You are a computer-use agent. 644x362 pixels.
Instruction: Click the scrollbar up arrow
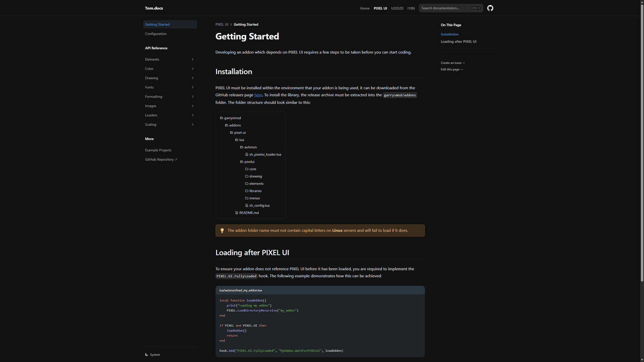pyautogui.click(x=642, y=2)
